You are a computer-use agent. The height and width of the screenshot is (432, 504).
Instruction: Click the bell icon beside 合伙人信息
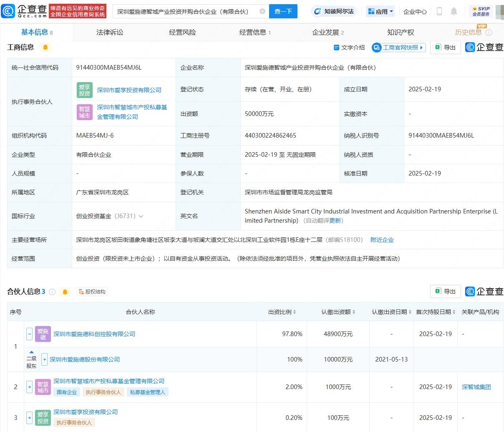click(x=65, y=292)
